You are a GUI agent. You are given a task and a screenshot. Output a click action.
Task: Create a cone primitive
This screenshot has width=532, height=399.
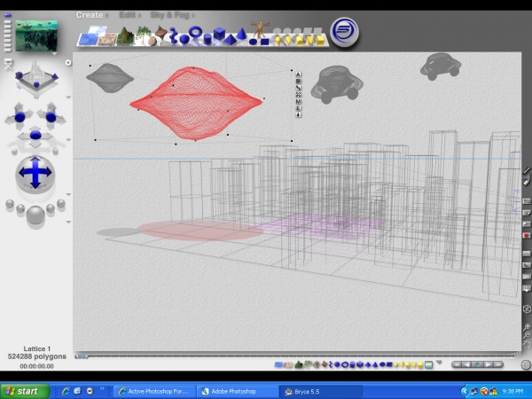[241, 34]
